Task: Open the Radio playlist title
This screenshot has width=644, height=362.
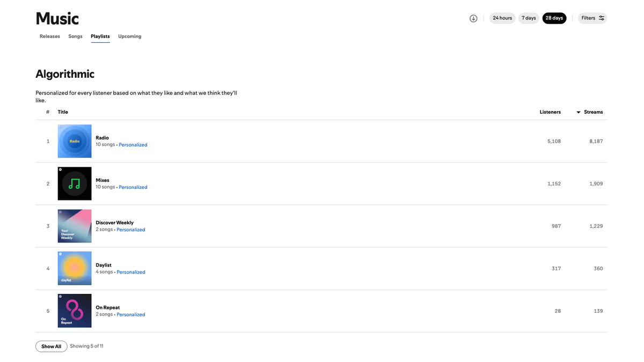Action: click(102, 138)
